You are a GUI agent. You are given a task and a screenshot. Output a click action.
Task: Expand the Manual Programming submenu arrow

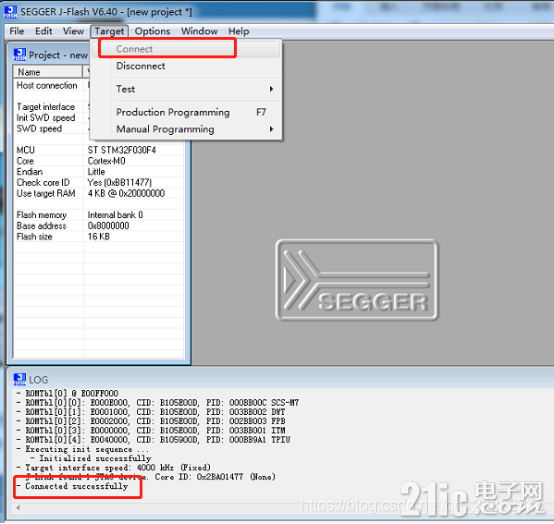click(271, 129)
